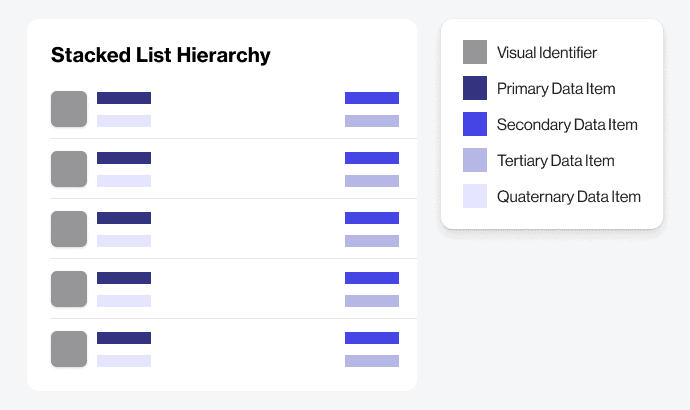690x410 pixels.
Task: Click the lavender Tertiary Data Item swatch
Action: pos(475,160)
